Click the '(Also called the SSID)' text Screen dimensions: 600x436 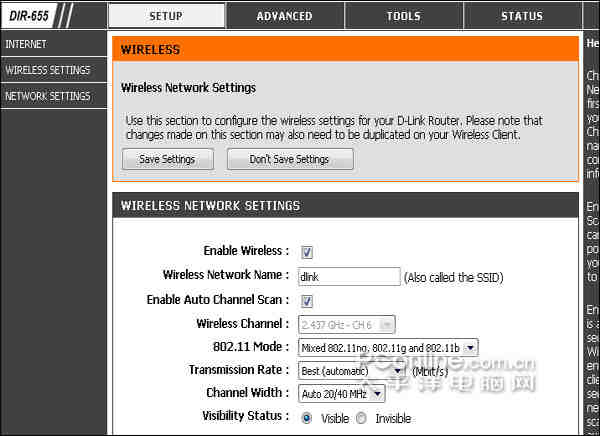(x=453, y=277)
